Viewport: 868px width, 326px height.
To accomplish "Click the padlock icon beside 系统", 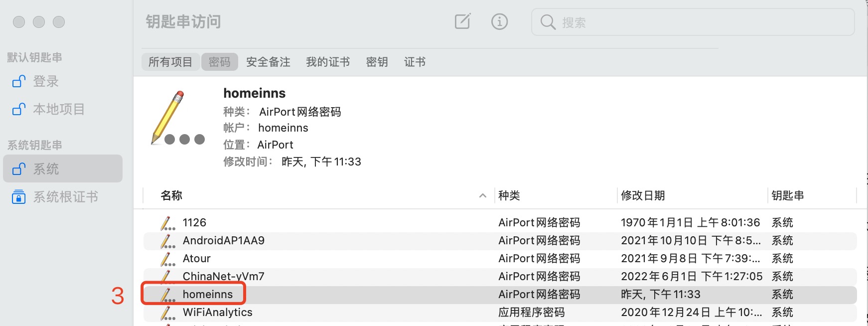I will (19, 168).
